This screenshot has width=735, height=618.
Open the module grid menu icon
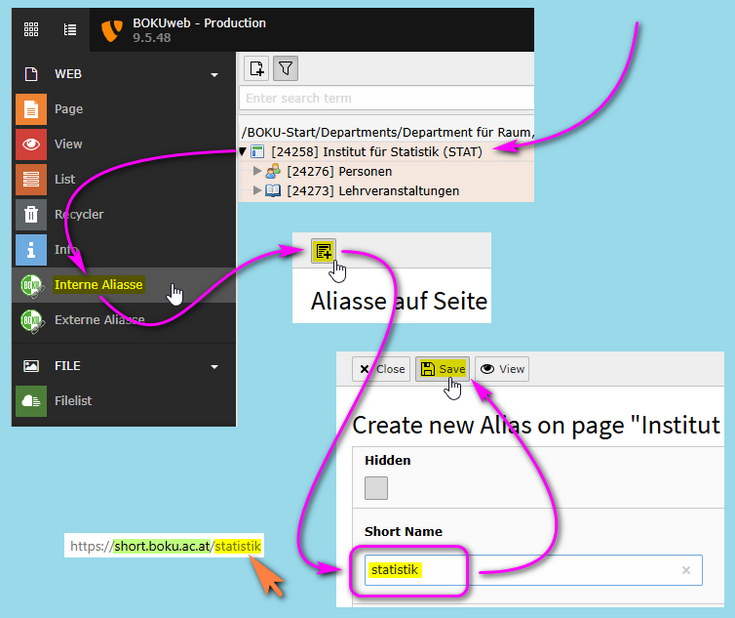click(31, 30)
